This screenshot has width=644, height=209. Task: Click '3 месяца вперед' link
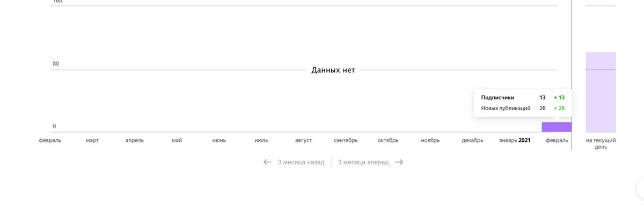click(x=363, y=162)
